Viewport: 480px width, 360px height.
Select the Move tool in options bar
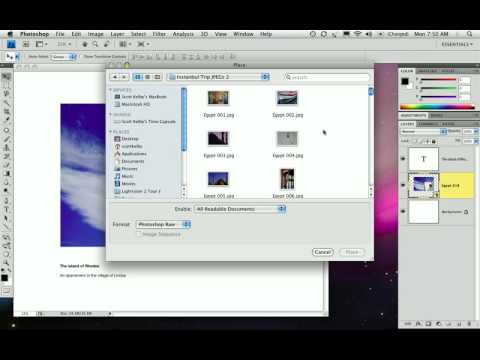coord(9,57)
